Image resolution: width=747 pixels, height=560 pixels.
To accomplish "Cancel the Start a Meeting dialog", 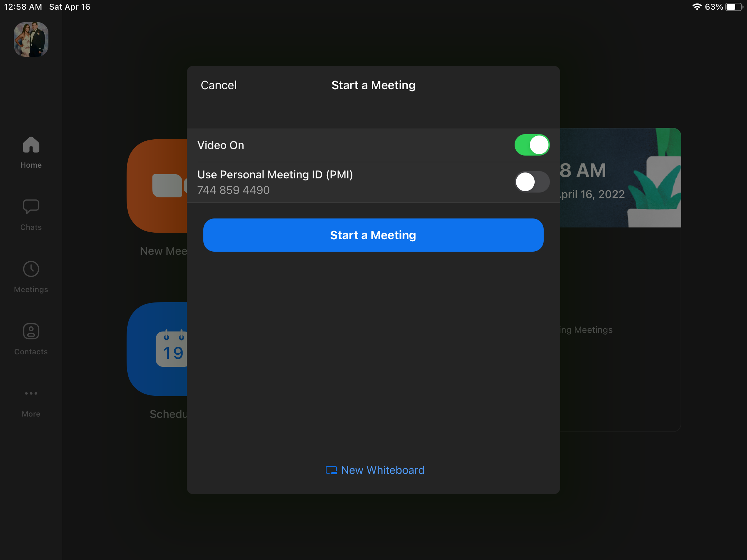I will [x=219, y=85].
